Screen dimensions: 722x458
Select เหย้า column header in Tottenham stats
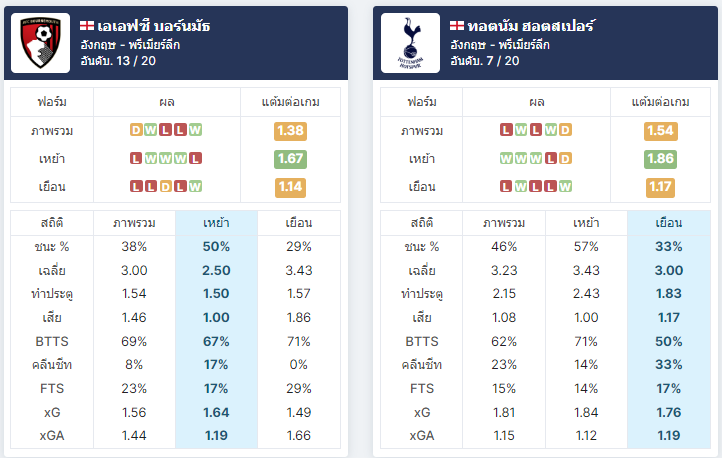click(x=586, y=223)
